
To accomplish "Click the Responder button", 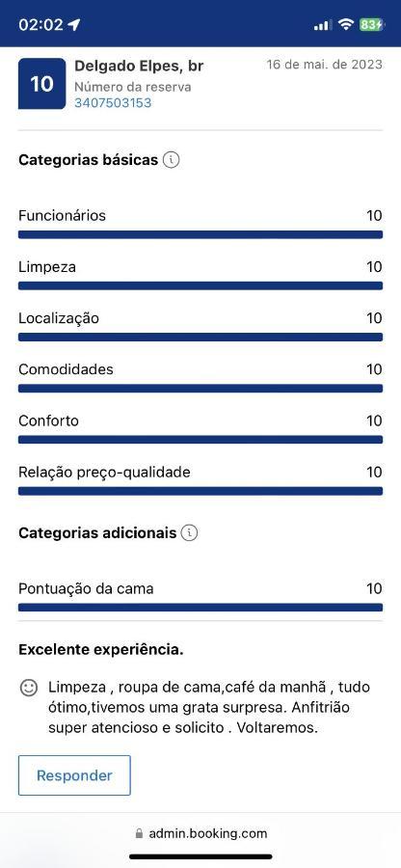I will (74, 775).
